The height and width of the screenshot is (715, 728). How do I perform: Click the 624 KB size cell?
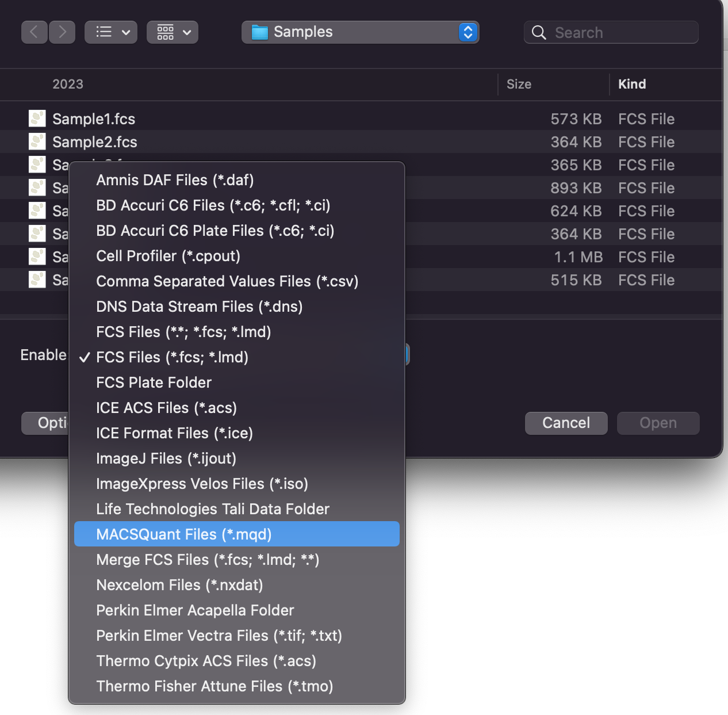(576, 211)
